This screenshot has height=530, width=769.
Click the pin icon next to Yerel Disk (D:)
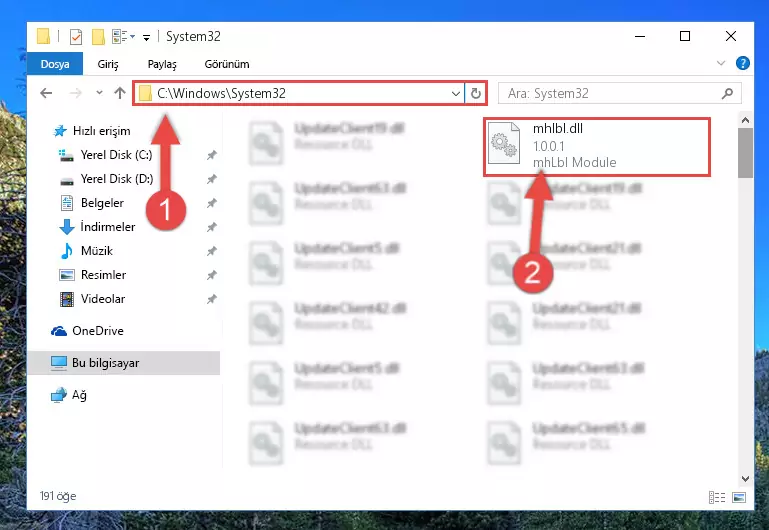click(x=211, y=179)
